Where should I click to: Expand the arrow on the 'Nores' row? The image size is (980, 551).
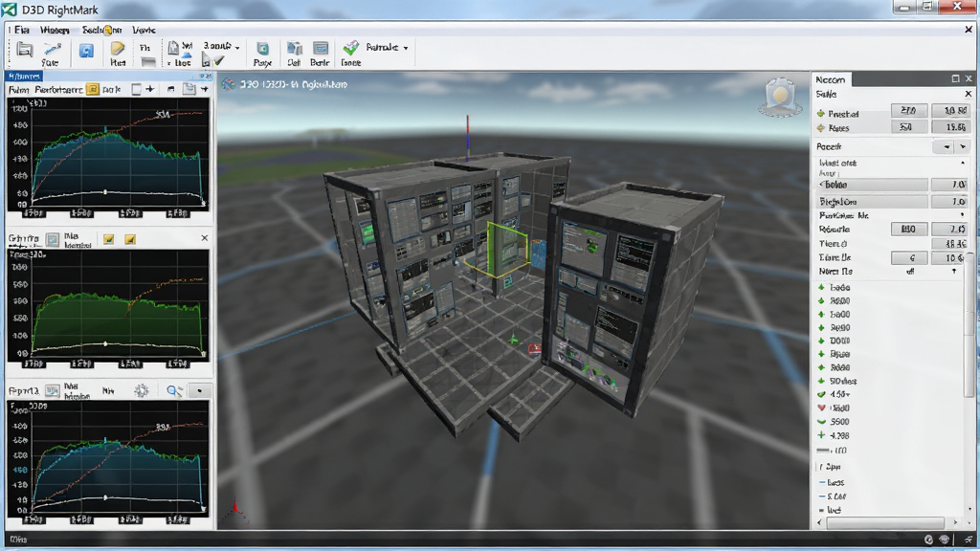pos(954,271)
